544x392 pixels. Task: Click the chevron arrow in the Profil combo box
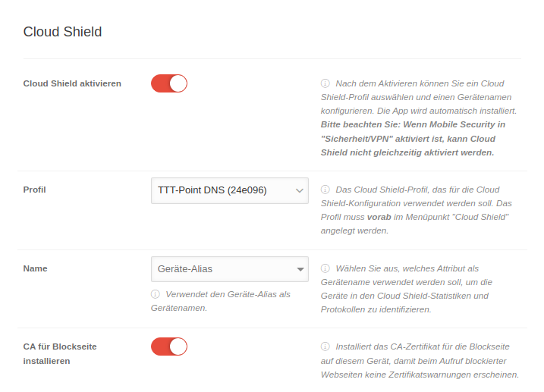coord(298,191)
